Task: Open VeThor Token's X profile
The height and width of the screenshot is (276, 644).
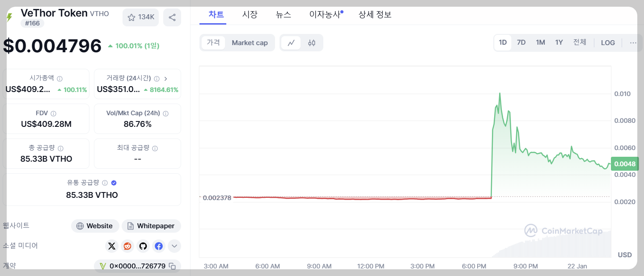Action: click(112, 246)
